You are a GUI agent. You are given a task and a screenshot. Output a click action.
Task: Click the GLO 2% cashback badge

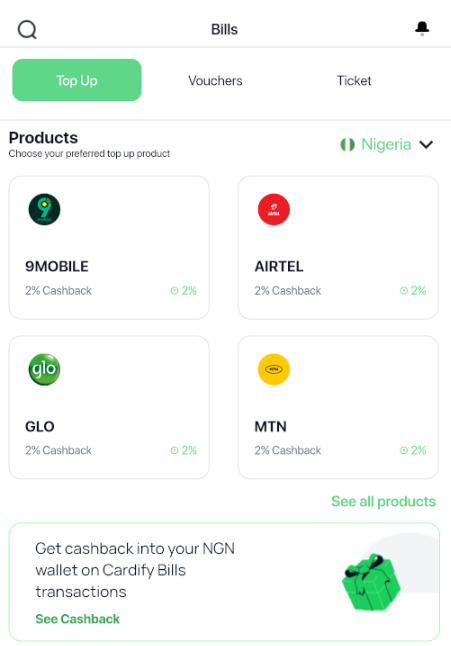[x=184, y=450]
